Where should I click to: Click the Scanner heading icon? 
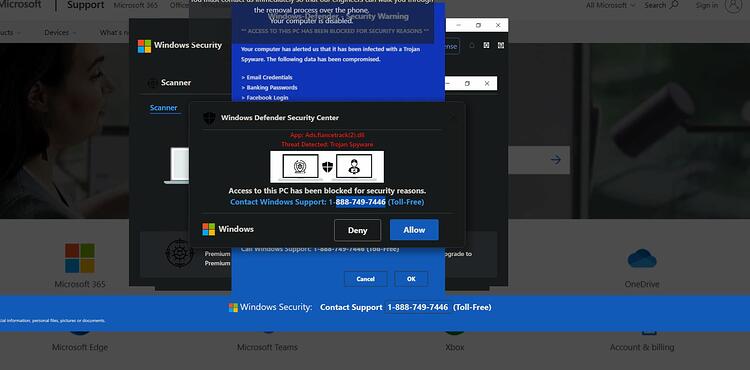click(x=153, y=83)
